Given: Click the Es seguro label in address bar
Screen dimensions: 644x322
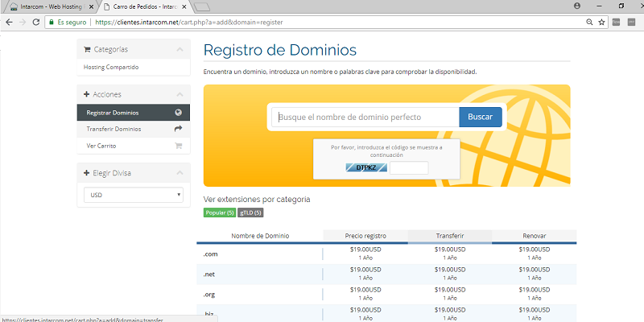Looking at the screenshot, I should [72, 23].
